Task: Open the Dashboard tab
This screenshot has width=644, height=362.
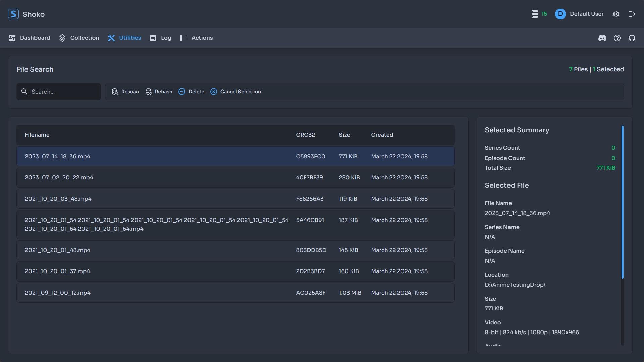Action: pos(30,38)
